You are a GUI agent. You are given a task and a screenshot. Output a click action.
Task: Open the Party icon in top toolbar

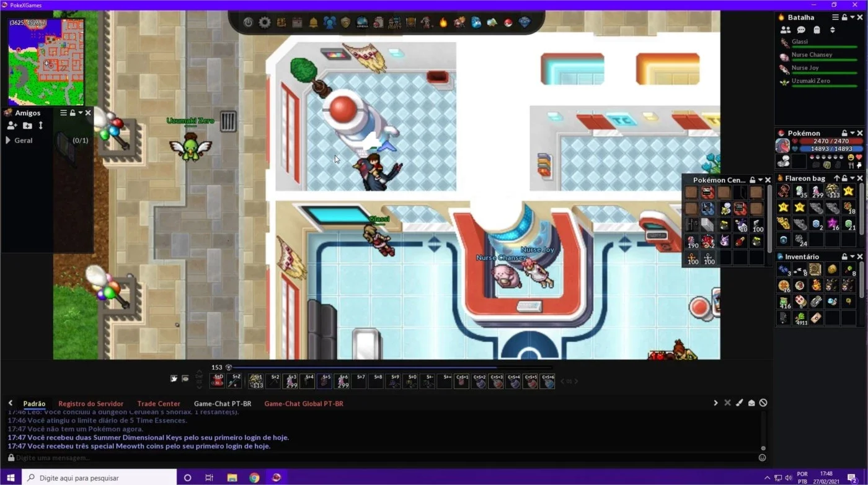(394, 22)
